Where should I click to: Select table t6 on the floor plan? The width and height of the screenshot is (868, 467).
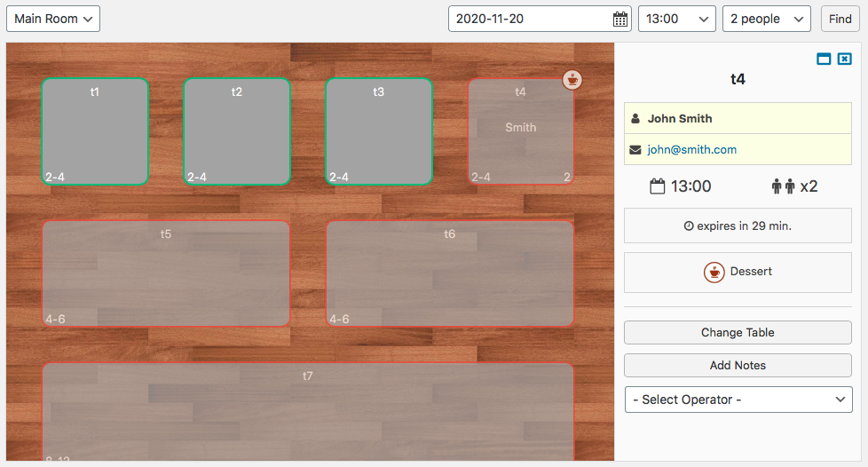449,273
